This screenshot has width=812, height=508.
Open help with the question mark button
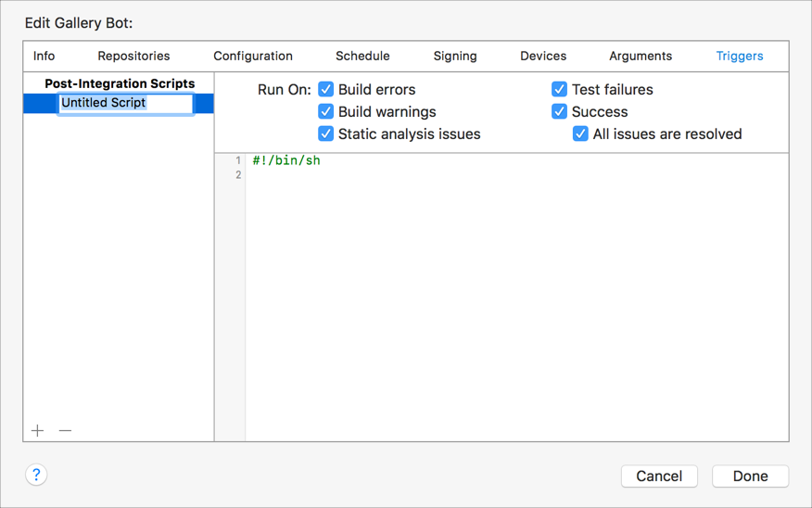point(36,475)
